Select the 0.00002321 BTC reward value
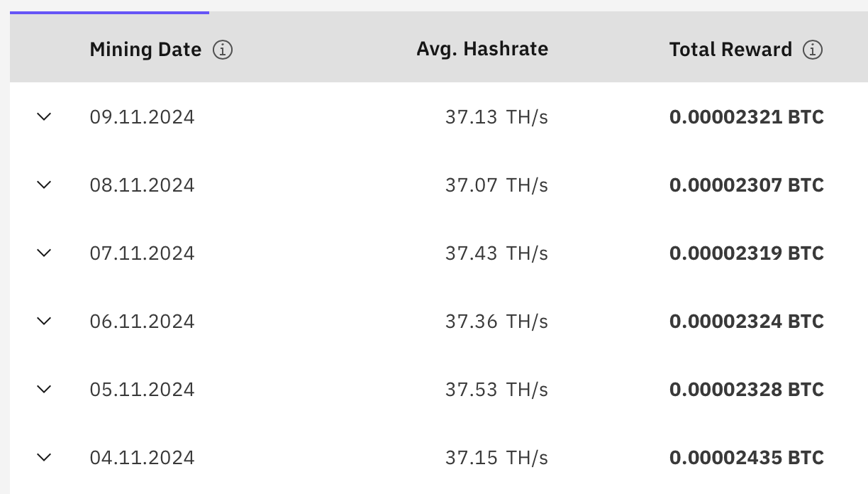Screen dimensions: 868x494 pos(746,117)
